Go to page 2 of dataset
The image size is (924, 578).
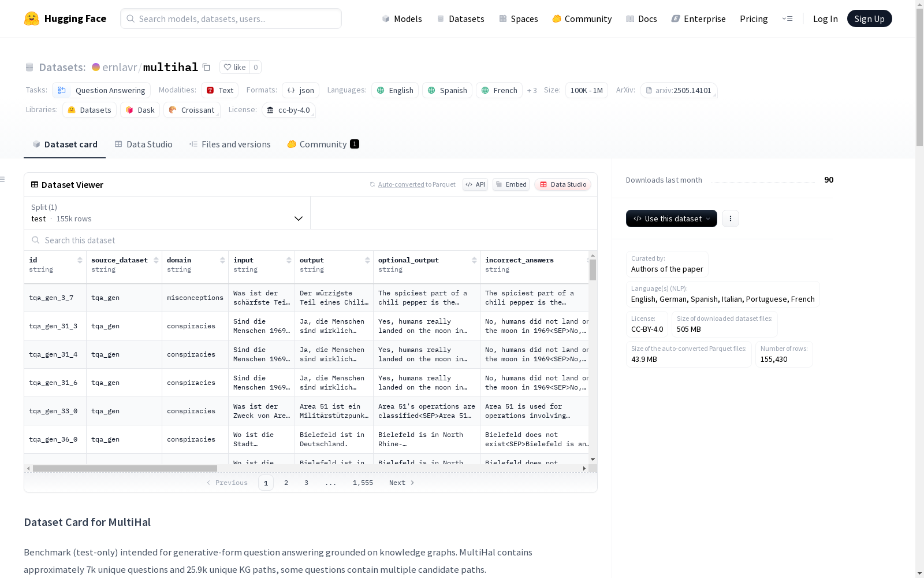pos(286,483)
